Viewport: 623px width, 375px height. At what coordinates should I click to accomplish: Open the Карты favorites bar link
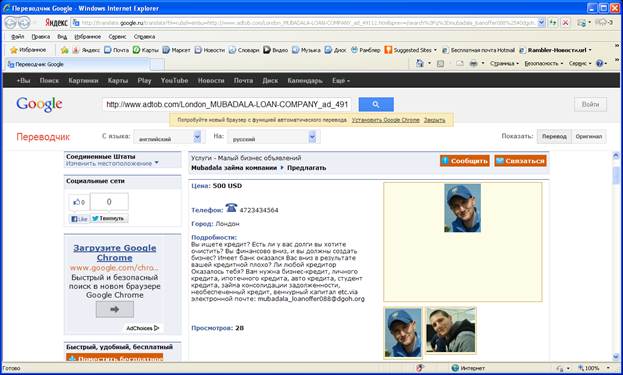pos(145,50)
